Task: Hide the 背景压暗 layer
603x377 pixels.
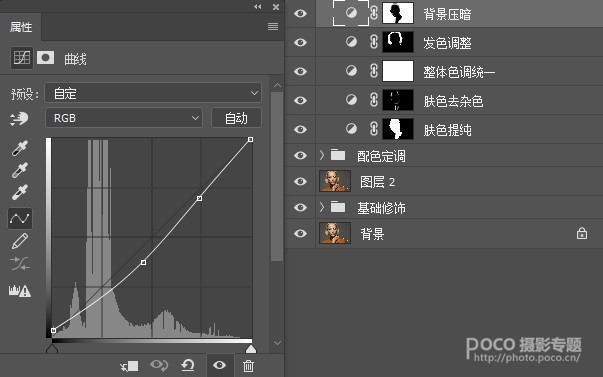Action: [300, 13]
